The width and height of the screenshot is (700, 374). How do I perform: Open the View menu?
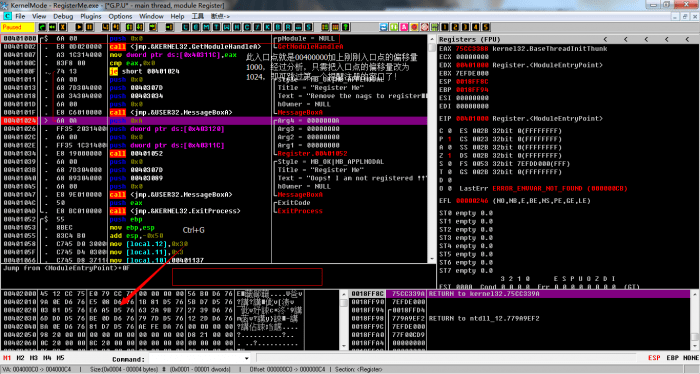tap(39, 16)
